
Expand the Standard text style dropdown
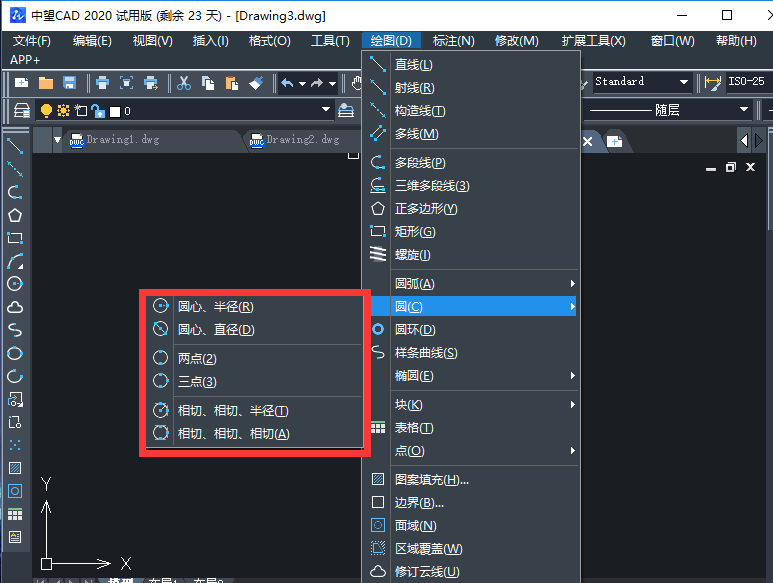tap(684, 82)
